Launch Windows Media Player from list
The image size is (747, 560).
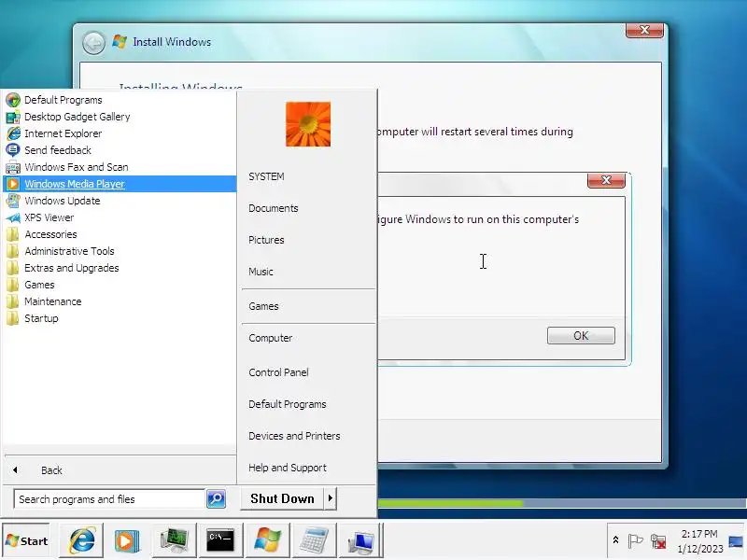pyautogui.click(x=120, y=184)
